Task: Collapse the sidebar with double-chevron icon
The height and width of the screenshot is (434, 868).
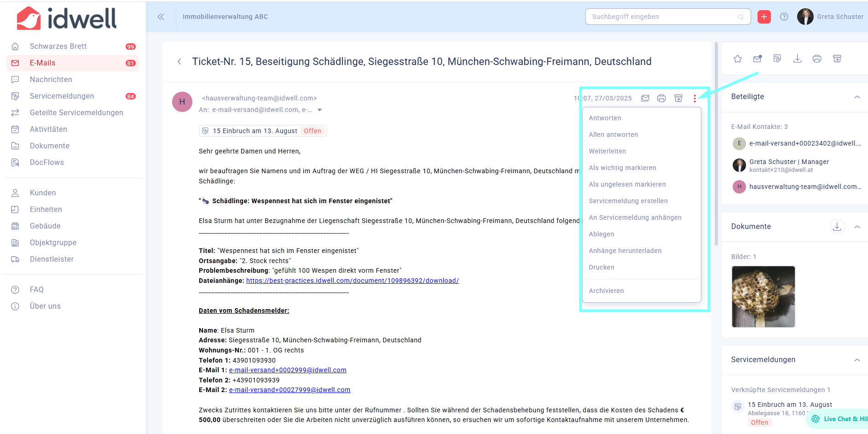Action: tap(161, 17)
